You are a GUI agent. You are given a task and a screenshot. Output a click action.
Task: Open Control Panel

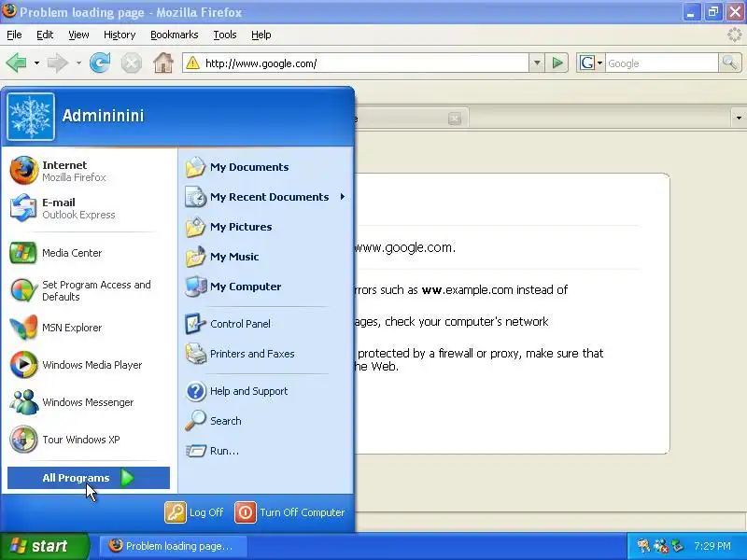click(265, 324)
